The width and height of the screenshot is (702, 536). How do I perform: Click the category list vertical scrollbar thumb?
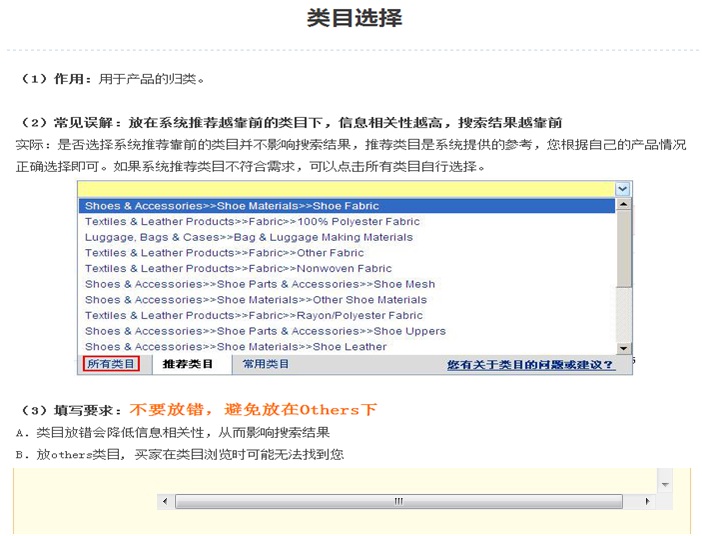tap(624, 249)
